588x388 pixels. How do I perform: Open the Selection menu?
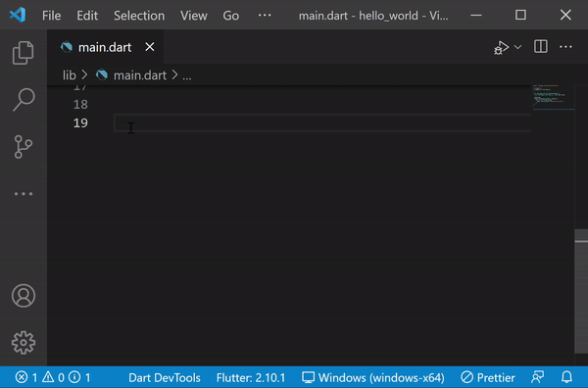click(x=139, y=16)
